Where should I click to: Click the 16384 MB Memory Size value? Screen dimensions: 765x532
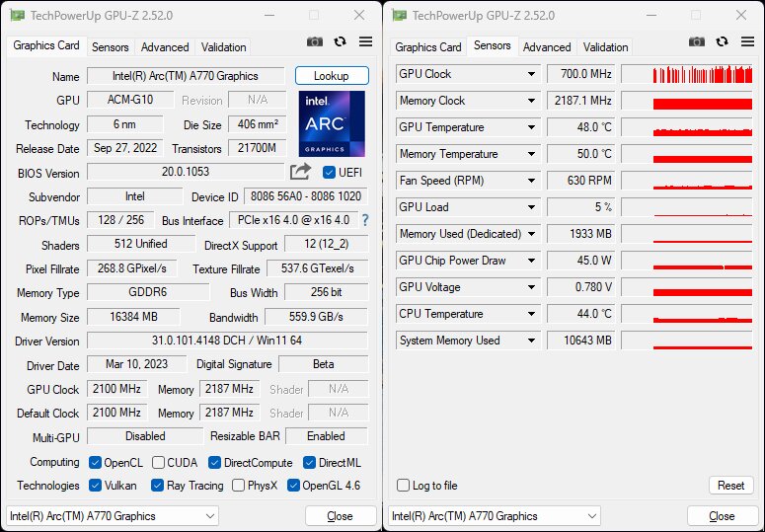click(x=133, y=317)
